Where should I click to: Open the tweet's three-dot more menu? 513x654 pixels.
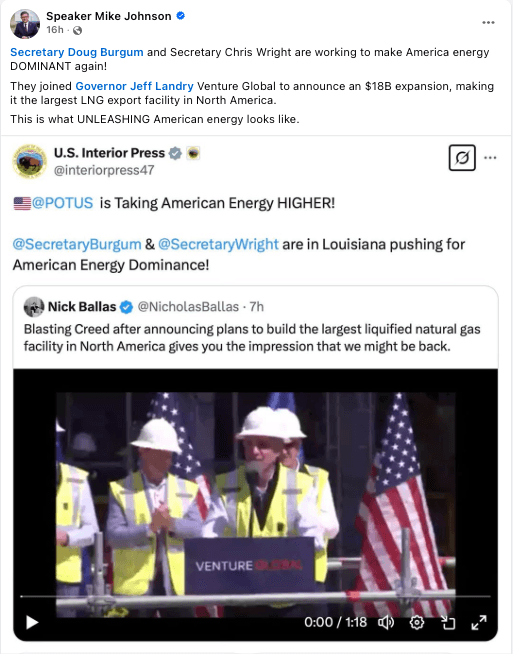[x=490, y=158]
